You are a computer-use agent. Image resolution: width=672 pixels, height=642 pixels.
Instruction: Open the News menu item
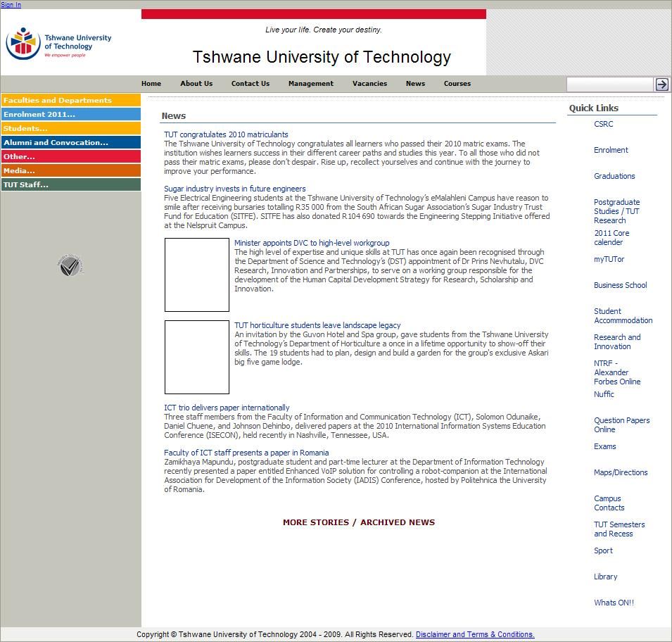pyautogui.click(x=415, y=84)
